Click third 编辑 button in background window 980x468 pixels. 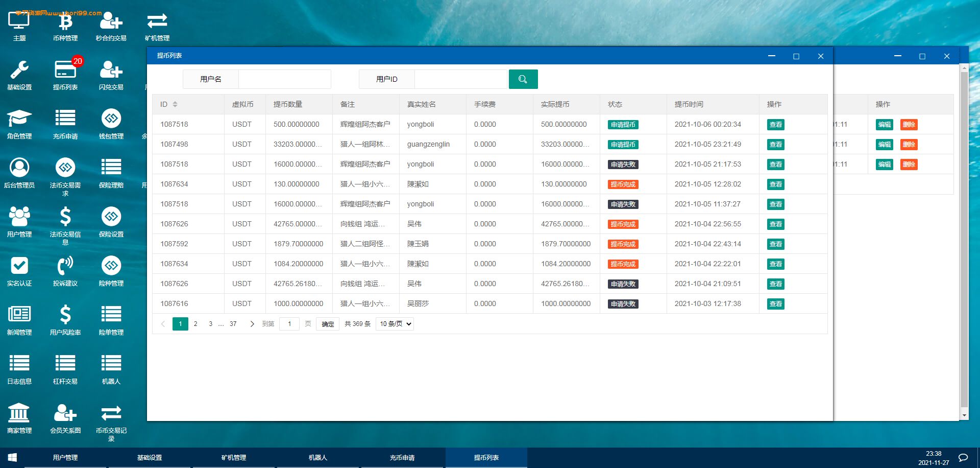885,165
